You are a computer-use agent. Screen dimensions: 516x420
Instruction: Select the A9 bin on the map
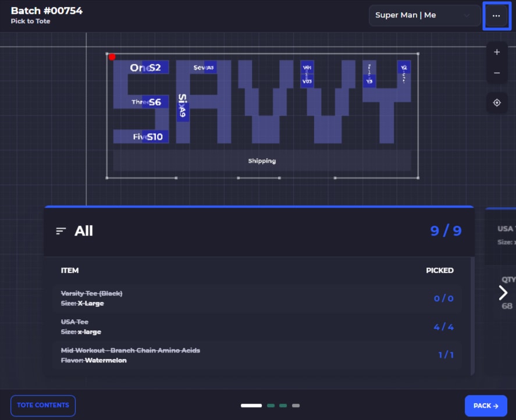tap(183, 112)
